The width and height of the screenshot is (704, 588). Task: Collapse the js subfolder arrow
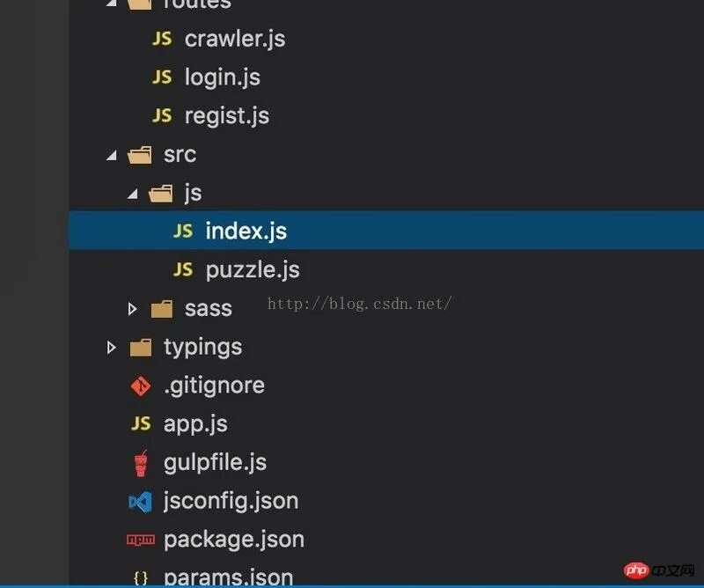133,194
